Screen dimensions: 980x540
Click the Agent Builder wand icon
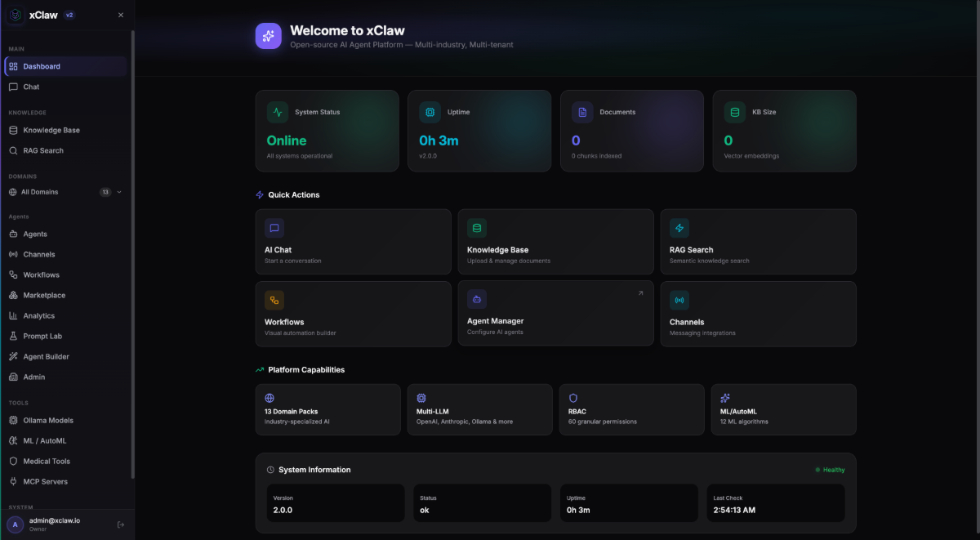13,356
